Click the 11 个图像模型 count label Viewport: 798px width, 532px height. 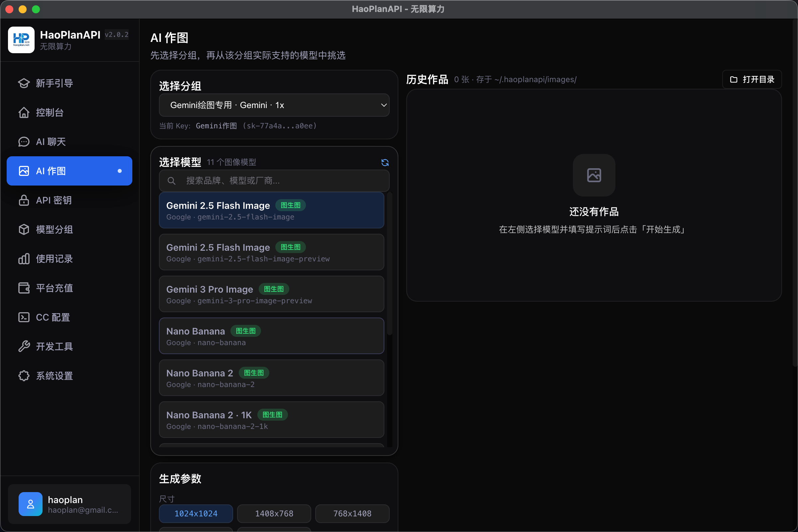pos(231,162)
